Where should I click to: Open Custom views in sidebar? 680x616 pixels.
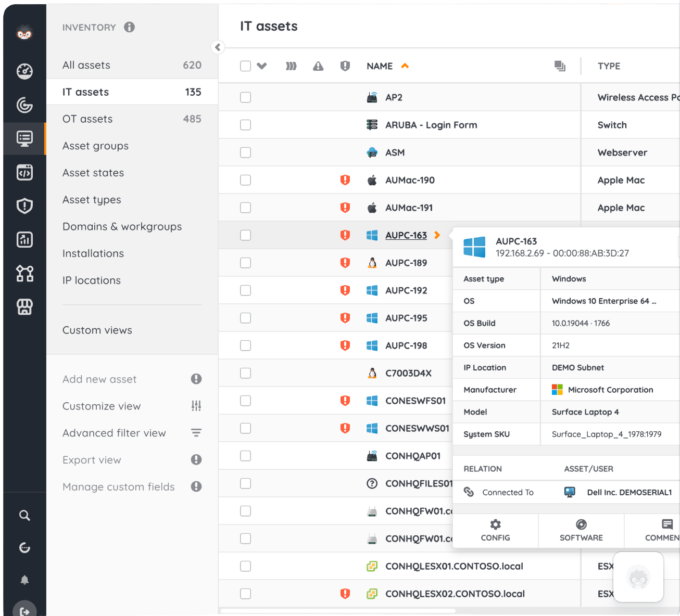pyautogui.click(x=97, y=330)
